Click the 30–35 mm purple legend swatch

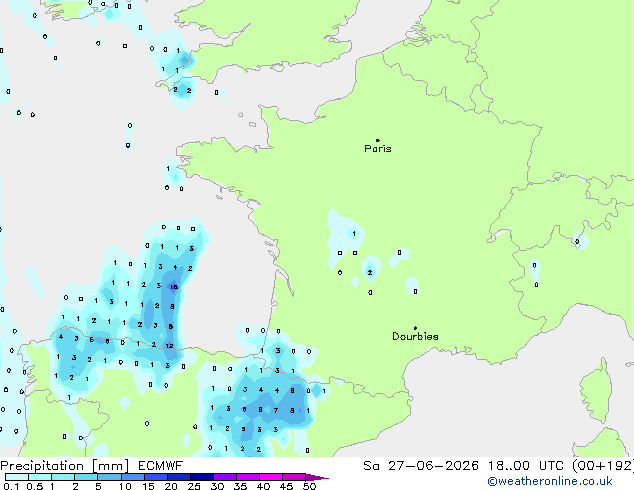coord(225,477)
